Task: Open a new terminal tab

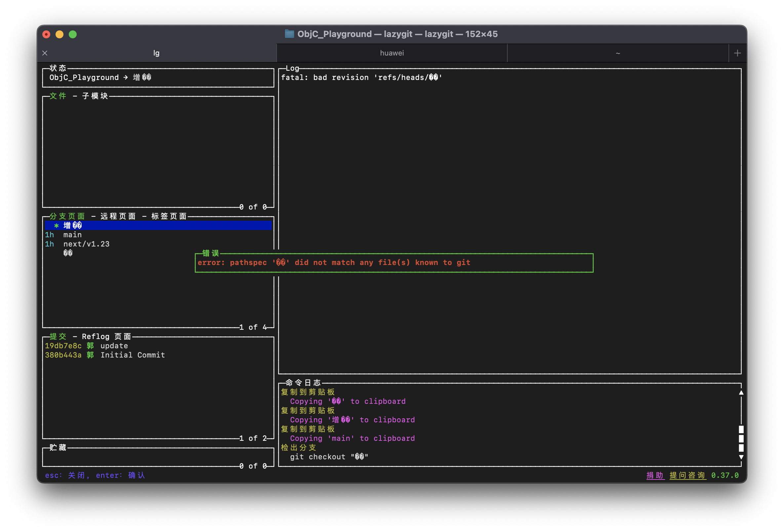Action: click(737, 53)
